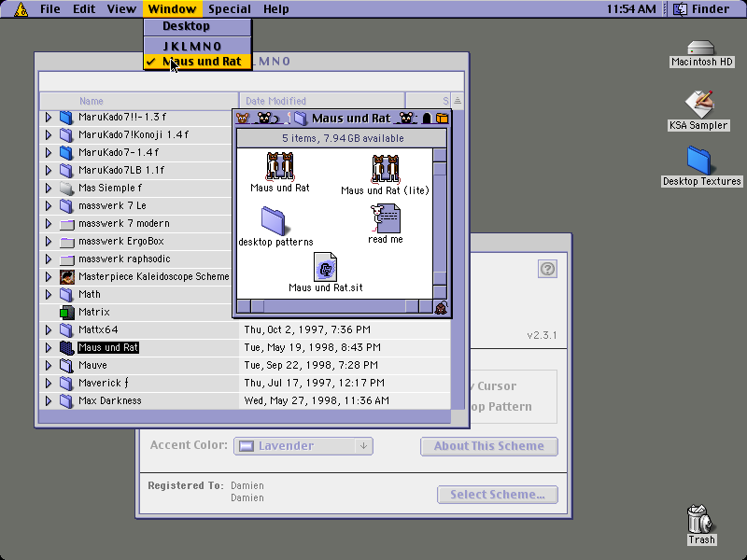
Task: Choose checked Maus und Rat in Window menu
Action: coord(198,62)
